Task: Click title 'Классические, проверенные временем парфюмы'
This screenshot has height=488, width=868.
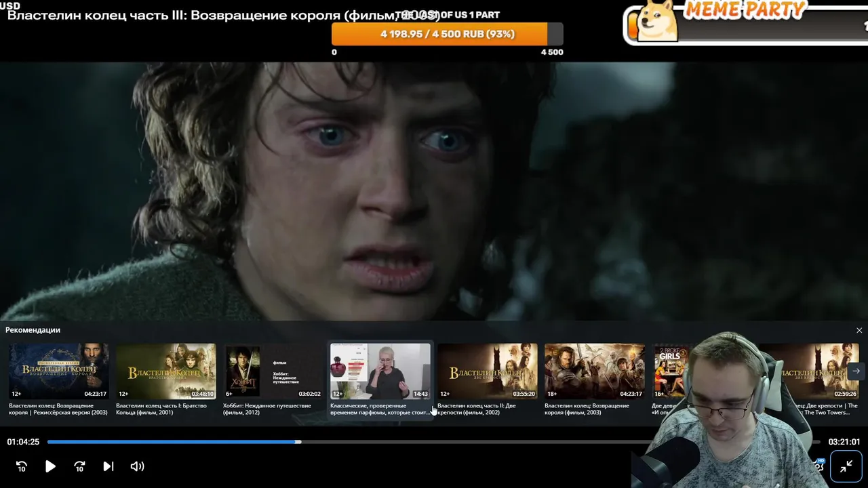Action: coord(380,409)
